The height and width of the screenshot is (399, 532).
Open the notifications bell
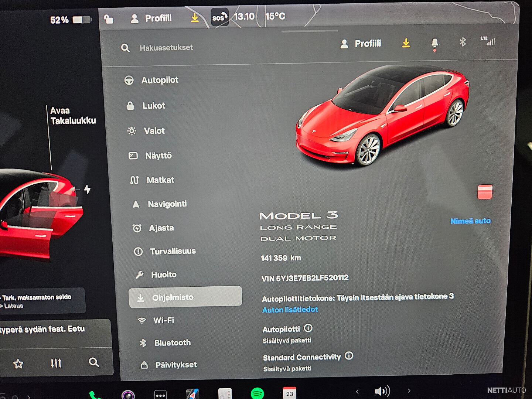[434, 43]
